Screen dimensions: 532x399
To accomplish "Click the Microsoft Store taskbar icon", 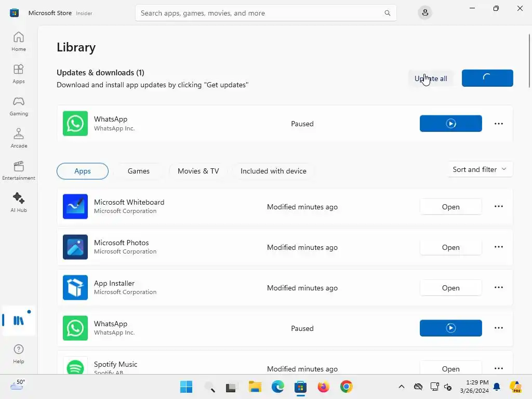I will 300,387.
